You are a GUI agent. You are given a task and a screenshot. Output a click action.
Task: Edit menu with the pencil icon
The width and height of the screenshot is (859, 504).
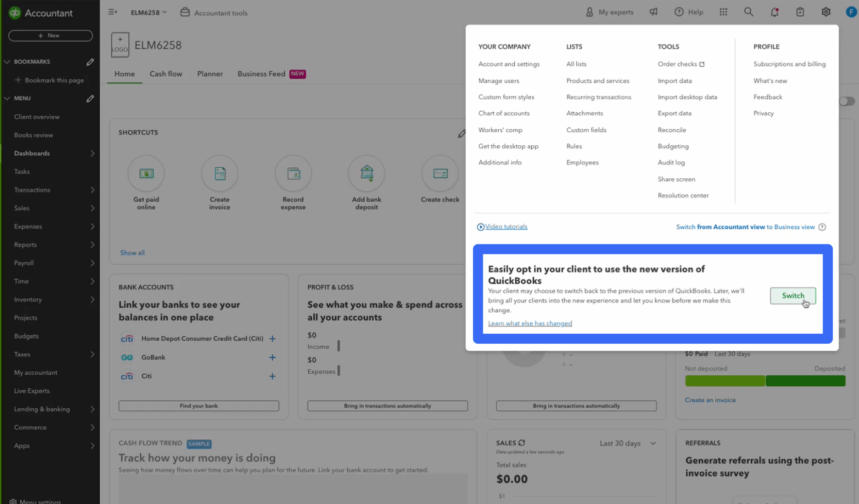90,99
